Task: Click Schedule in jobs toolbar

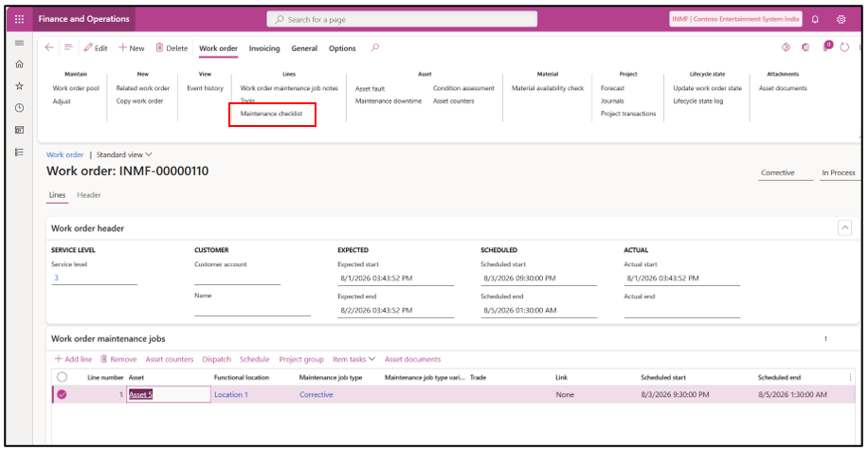Action: 254,359
